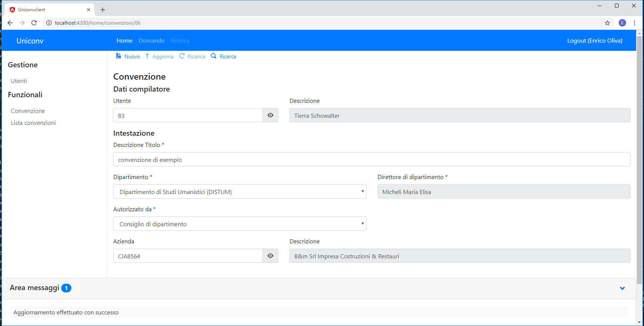
Task: Click Logout (Enrico Oliva)
Action: [x=595, y=40]
